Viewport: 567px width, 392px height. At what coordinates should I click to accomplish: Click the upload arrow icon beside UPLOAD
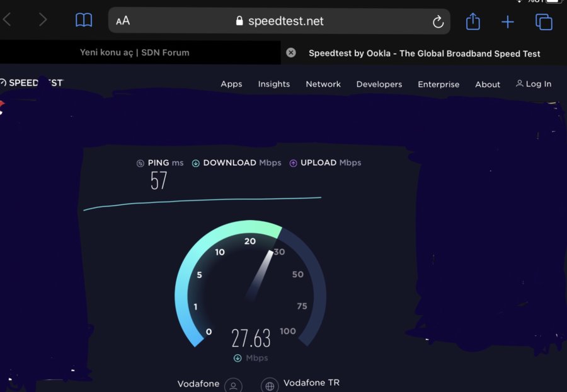(x=293, y=163)
